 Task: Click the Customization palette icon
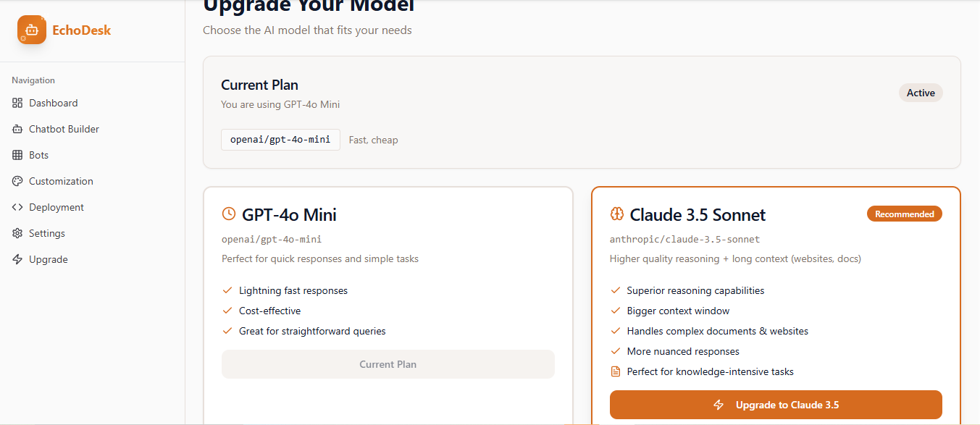pos(17,181)
